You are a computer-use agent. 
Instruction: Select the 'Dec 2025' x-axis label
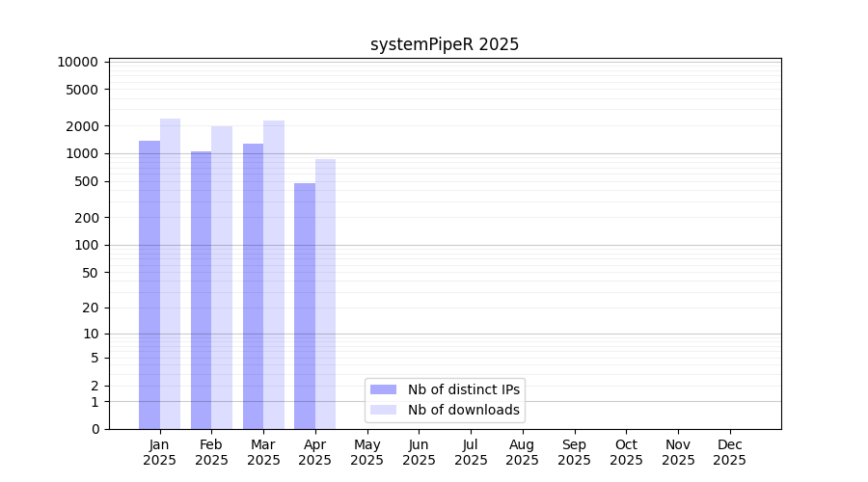click(729, 452)
